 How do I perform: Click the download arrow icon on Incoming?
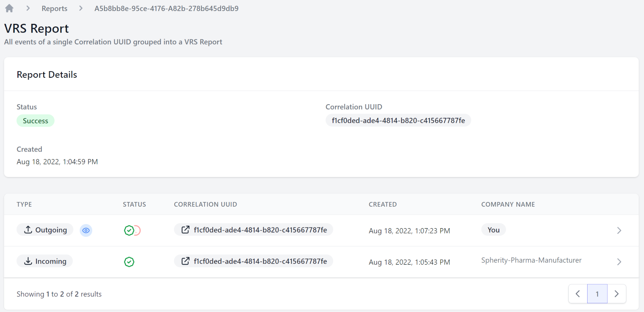(28, 261)
